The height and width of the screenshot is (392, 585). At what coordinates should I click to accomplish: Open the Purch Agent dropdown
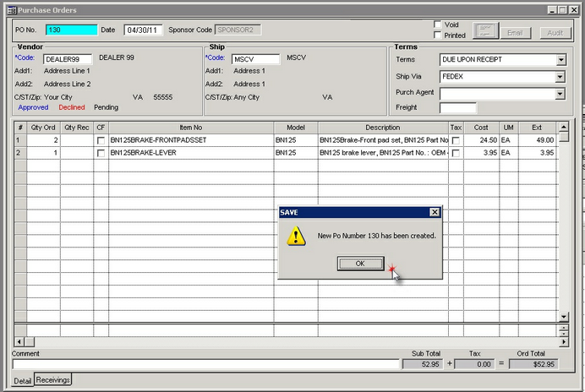[x=560, y=93]
